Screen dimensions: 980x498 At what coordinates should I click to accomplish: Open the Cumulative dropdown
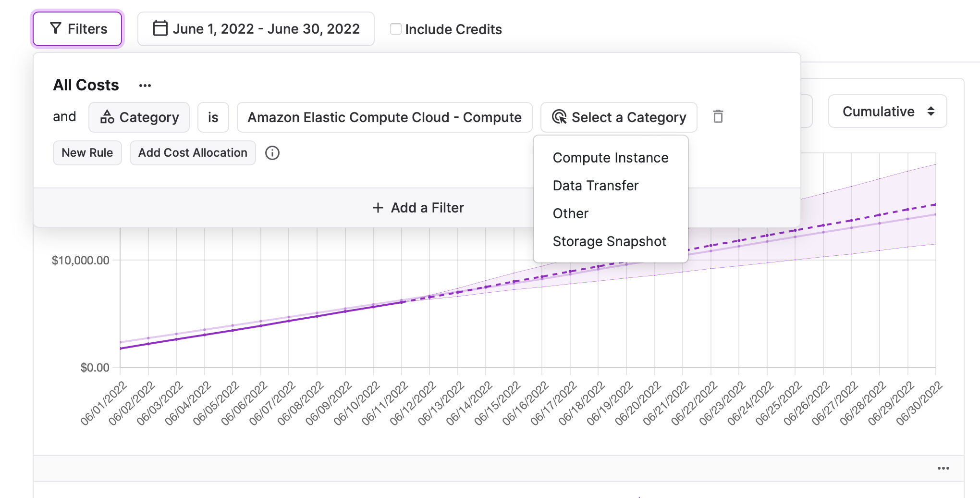[x=887, y=112]
